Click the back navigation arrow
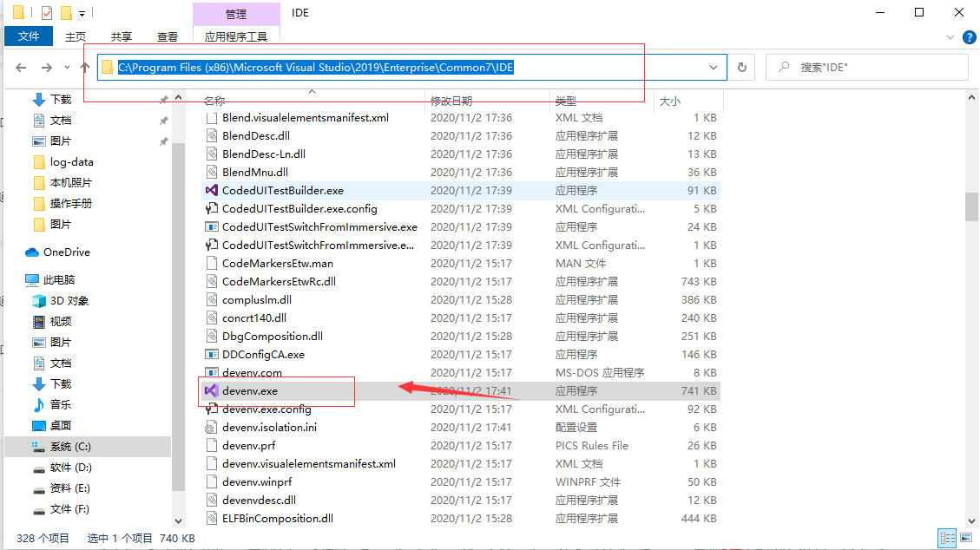The image size is (980, 550). pyautogui.click(x=21, y=68)
